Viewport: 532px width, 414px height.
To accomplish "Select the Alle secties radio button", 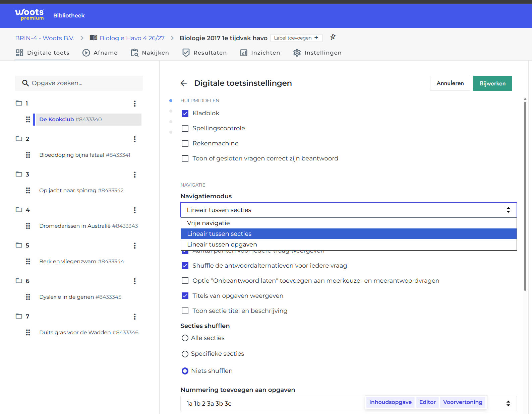I will point(185,338).
